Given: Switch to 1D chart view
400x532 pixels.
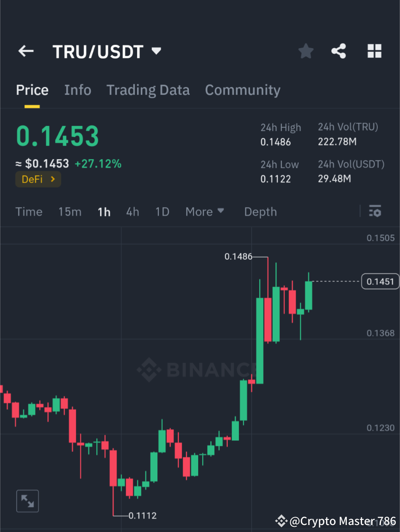Looking at the screenshot, I should [x=162, y=212].
